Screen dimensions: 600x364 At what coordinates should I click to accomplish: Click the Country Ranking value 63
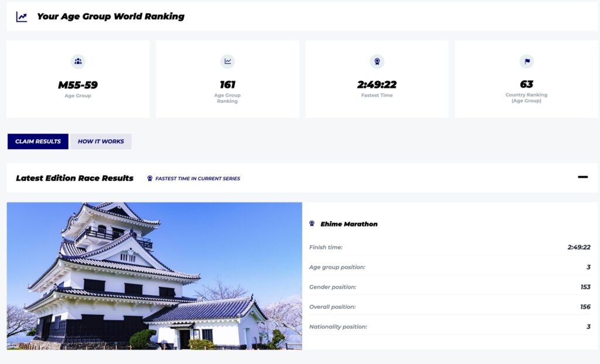[x=526, y=84]
